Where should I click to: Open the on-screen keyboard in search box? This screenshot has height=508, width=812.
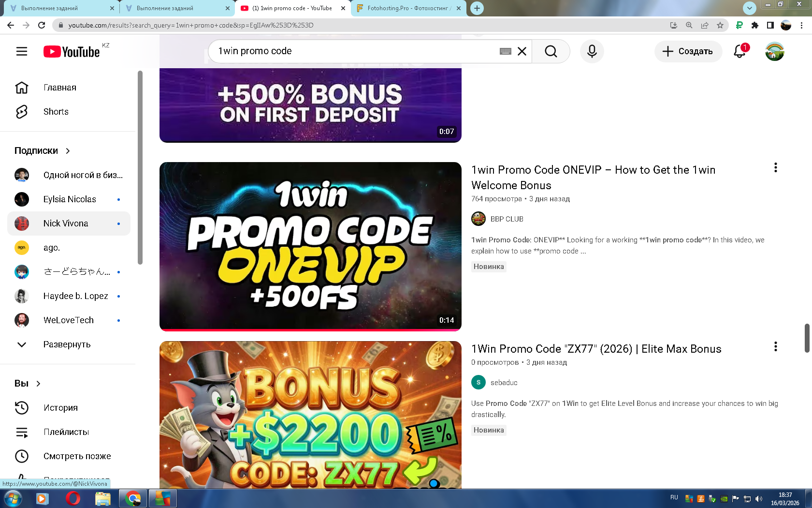pos(506,51)
